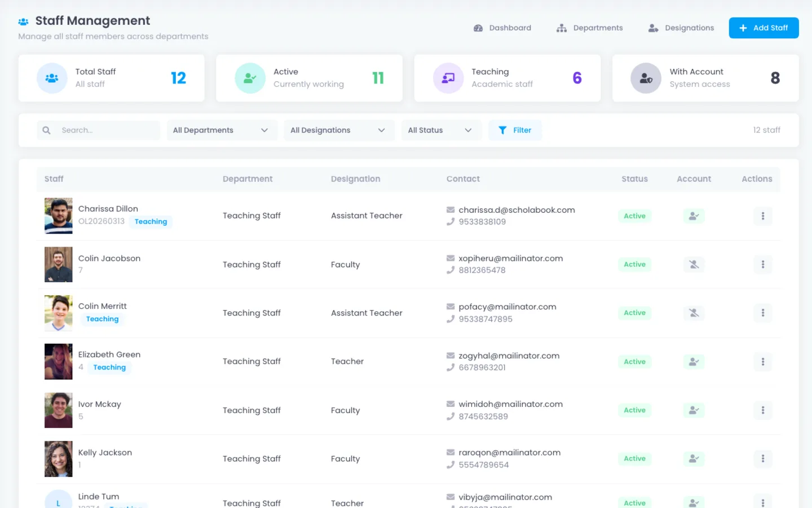Click the Teaching tag under Charissa Dillon
The height and width of the screenshot is (508, 812).
click(151, 222)
